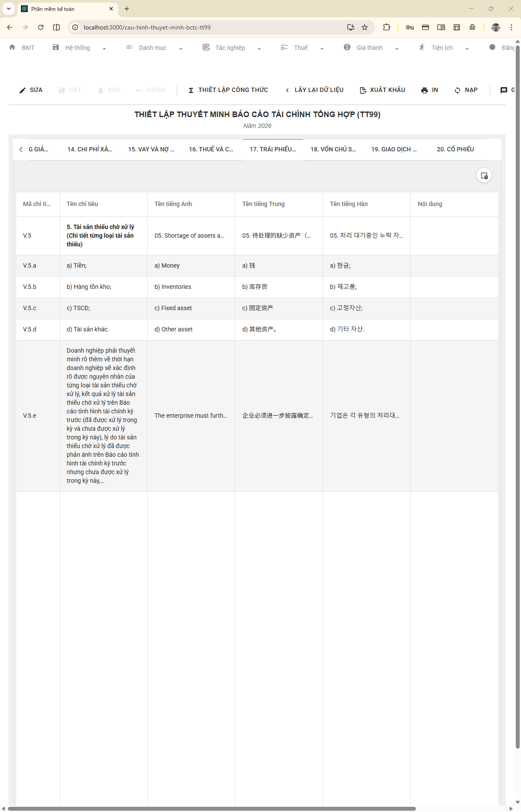521x812 pixels.
Task: Click the IN printer button
Action: [x=429, y=90]
